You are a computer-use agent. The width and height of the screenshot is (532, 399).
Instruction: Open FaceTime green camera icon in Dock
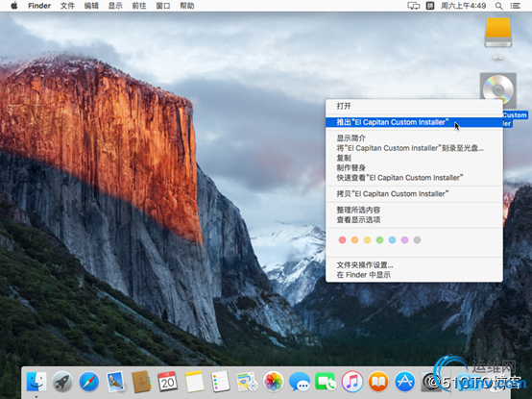(x=326, y=382)
